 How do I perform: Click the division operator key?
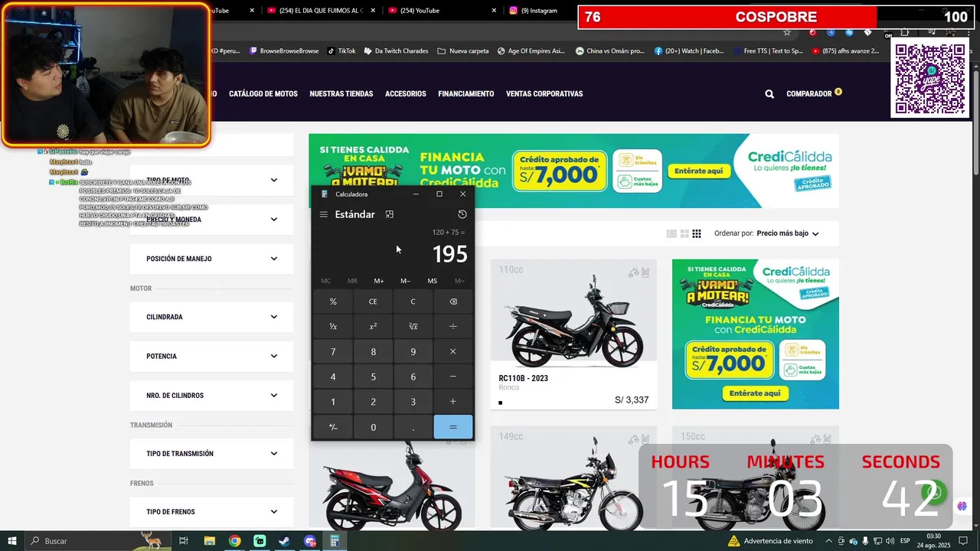(x=453, y=327)
